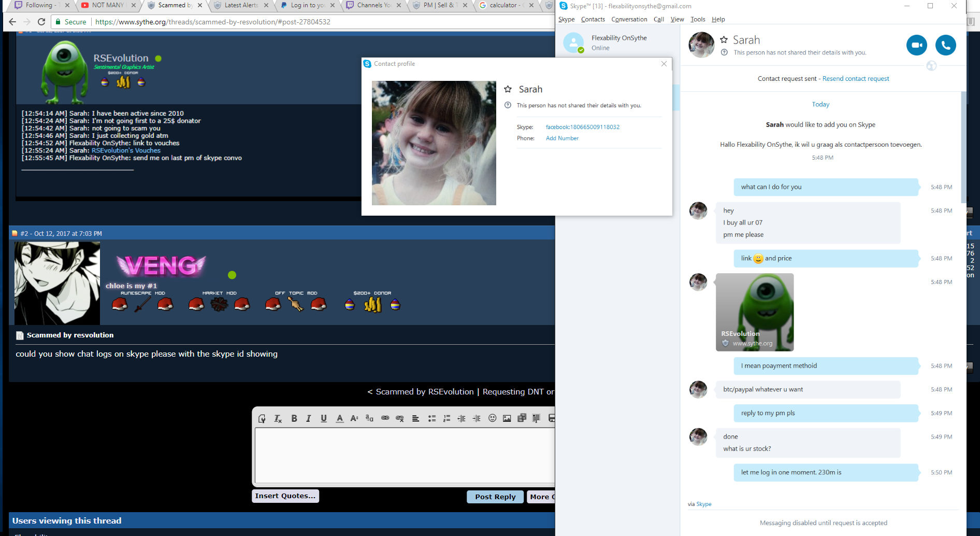This screenshot has width=980, height=536.
Task: Open the smilies picker in editor
Action: [492, 418]
